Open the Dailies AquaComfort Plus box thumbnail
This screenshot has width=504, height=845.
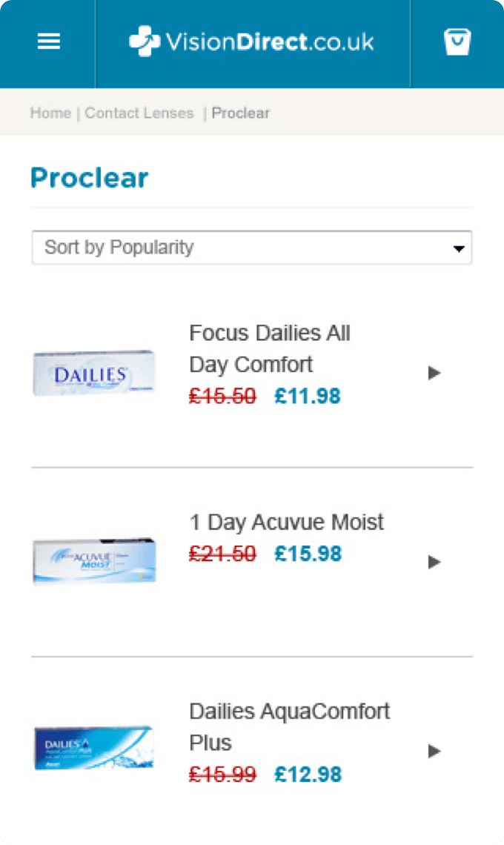94,748
